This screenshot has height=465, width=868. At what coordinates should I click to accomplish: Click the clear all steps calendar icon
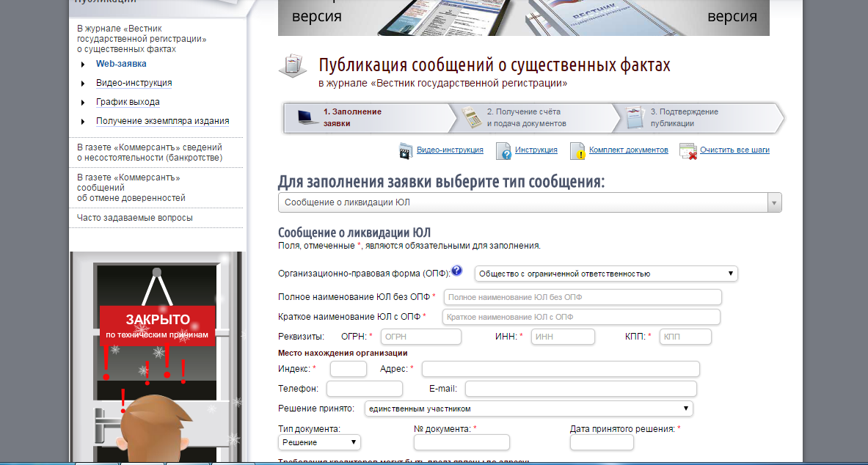pyautogui.click(x=688, y=151)
